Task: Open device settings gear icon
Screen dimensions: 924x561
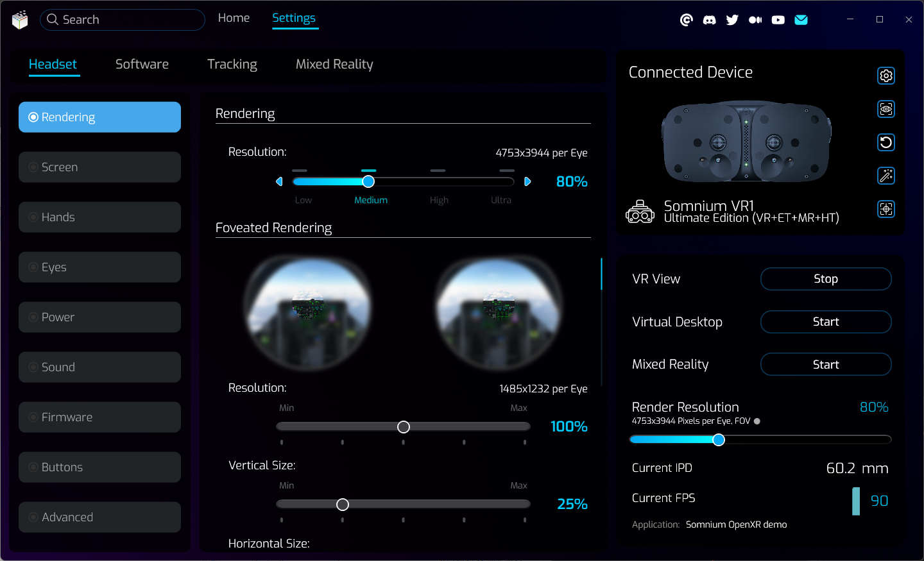Action: (x=886, y=76)
